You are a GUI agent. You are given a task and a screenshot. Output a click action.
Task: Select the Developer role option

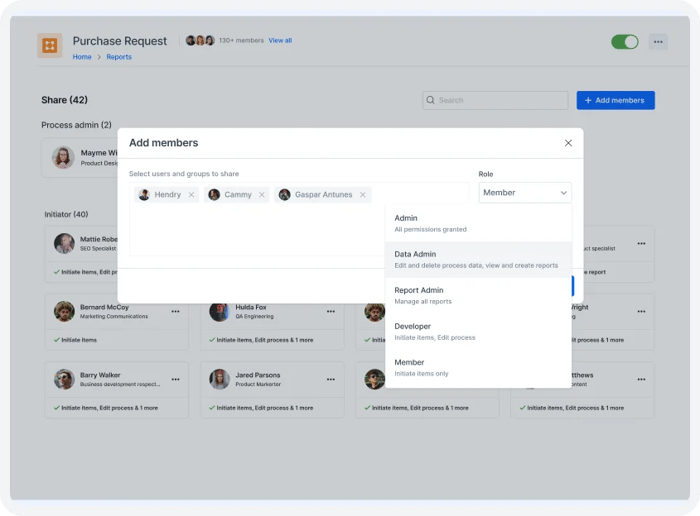[x=478, y=332]
